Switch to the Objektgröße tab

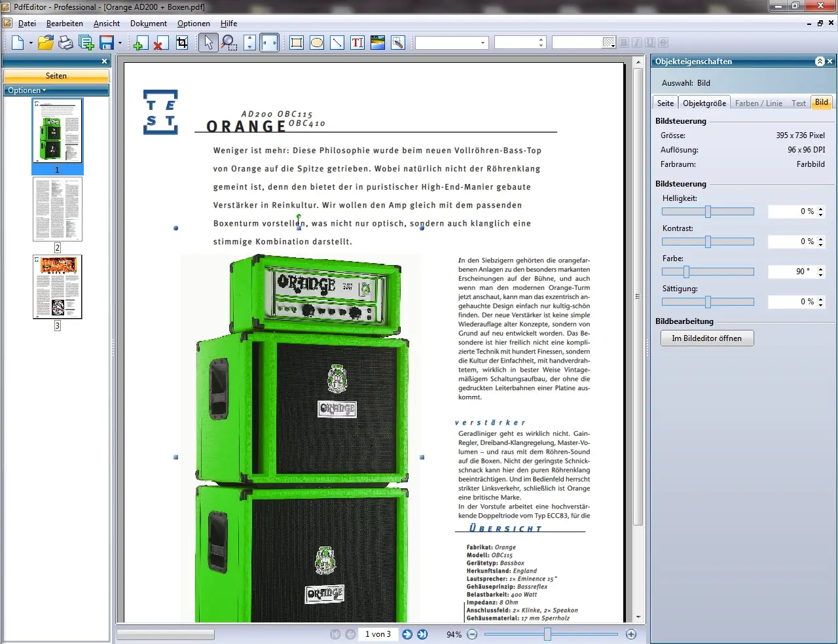(x=704, y=103)
